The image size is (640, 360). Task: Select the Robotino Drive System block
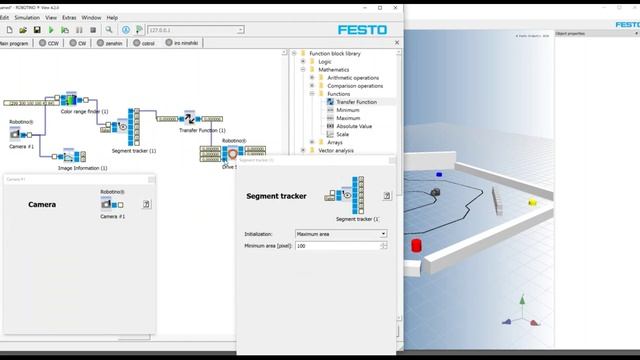[233, 154]
